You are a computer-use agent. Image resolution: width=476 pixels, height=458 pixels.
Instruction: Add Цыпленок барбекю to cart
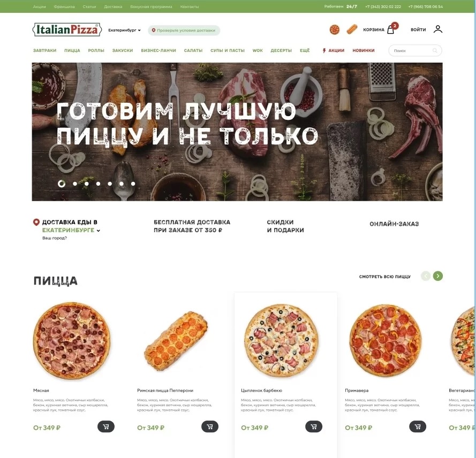[x=314, y=426]
